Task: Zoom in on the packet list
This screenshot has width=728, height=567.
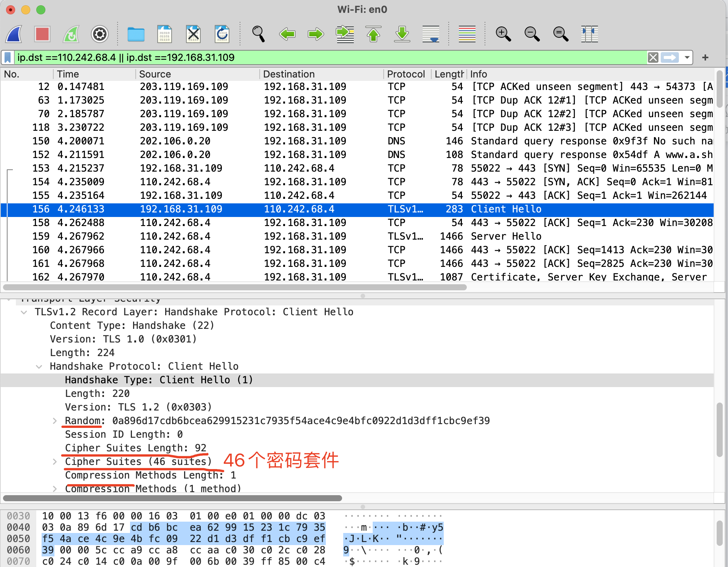Action: [x=503, y=34]
